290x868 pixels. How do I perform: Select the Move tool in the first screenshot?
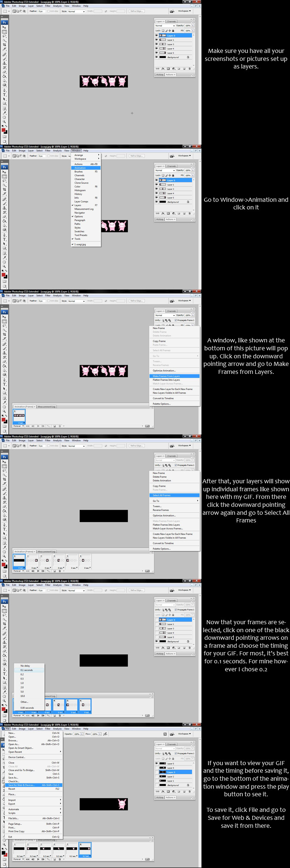(x=4, y=28)
